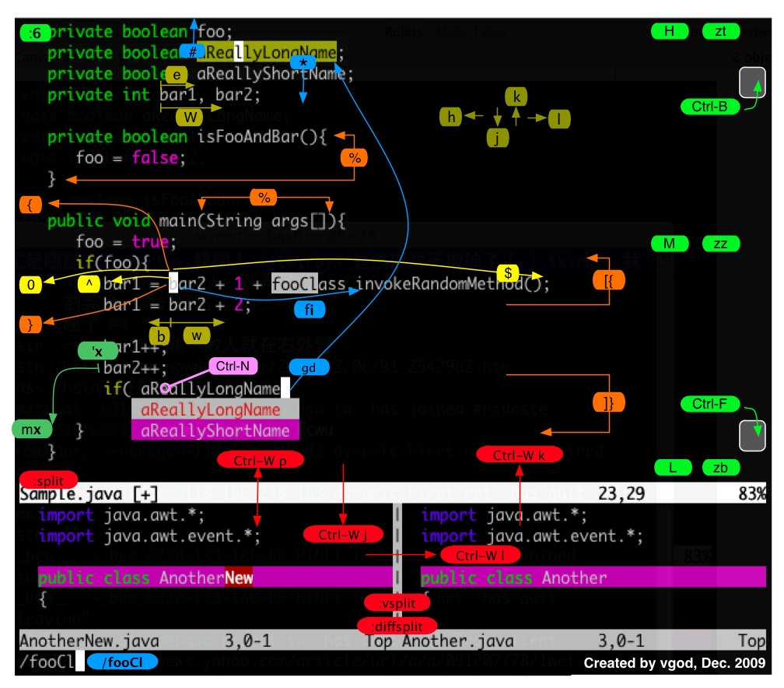784x688 pixels.
Task: Select aReallyShortName in the completion popup
Action: click(x=215, y=430)
